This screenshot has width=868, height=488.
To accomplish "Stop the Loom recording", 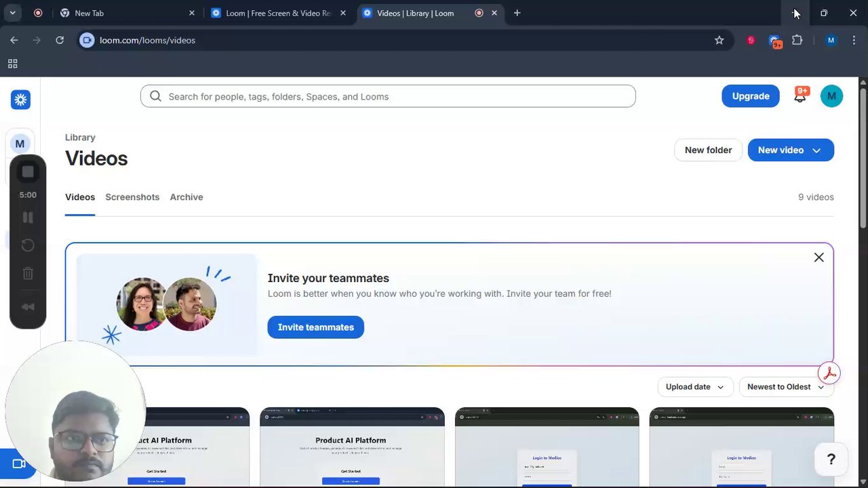I will click(x=28, y=172).
